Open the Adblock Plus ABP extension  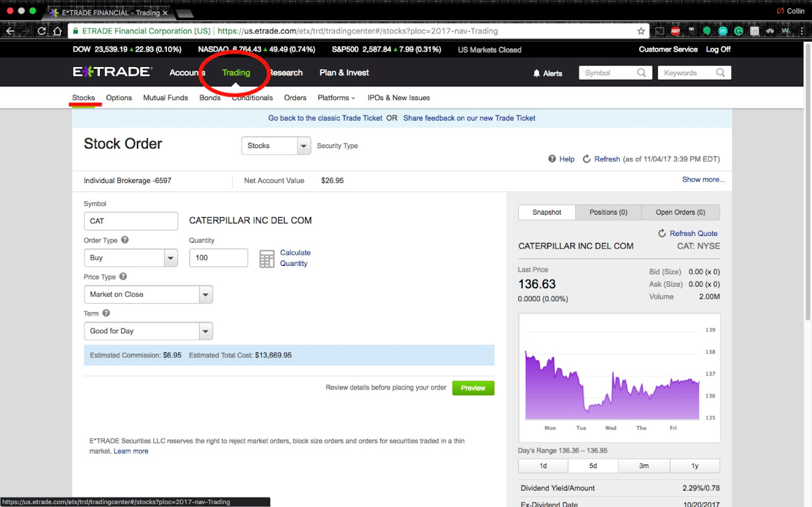pos(675,31)
